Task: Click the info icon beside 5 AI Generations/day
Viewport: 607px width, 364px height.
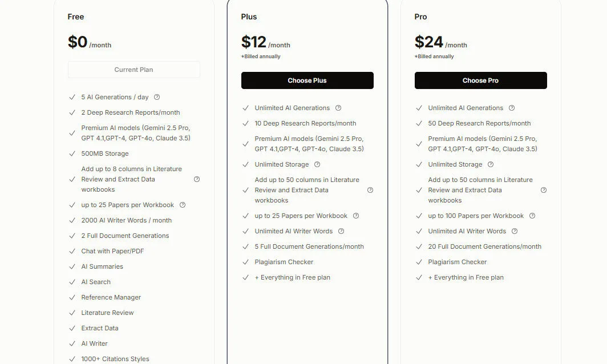Action: click(x=156, y=97)
